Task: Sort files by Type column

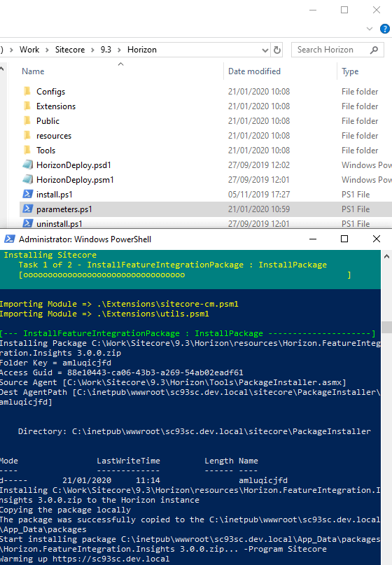Action: (350, 71)
